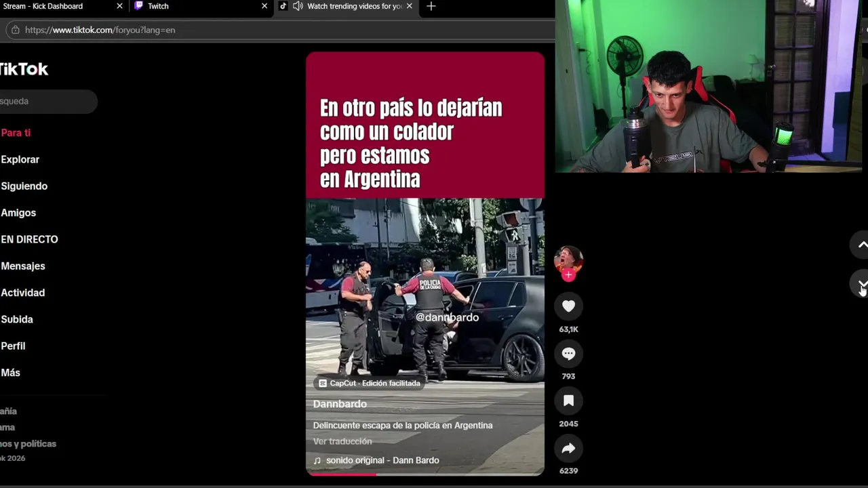Click the TikTok logo
Screen dimensions: 868x488
click(24, 69)
